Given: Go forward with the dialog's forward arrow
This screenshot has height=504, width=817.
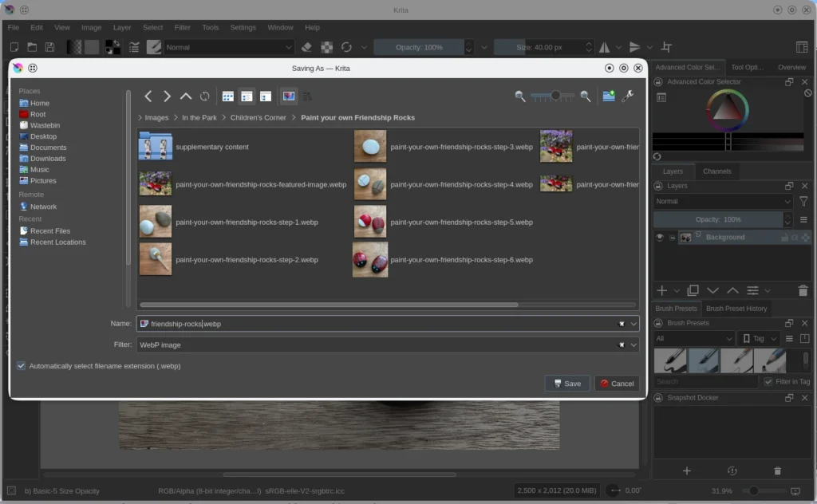Looking at the screenshot, I should pos(167,96).
